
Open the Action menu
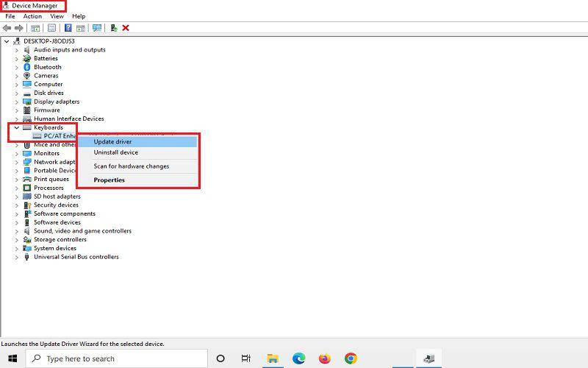point(32,16)
